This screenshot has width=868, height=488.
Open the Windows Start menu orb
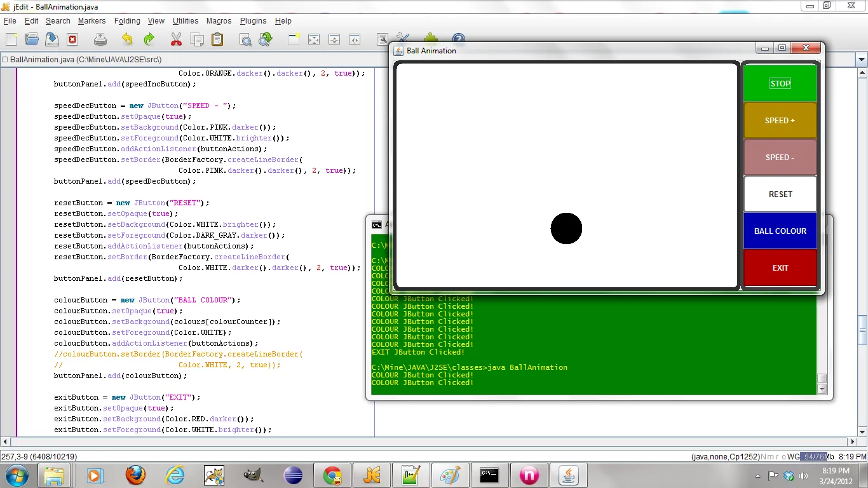17,475
